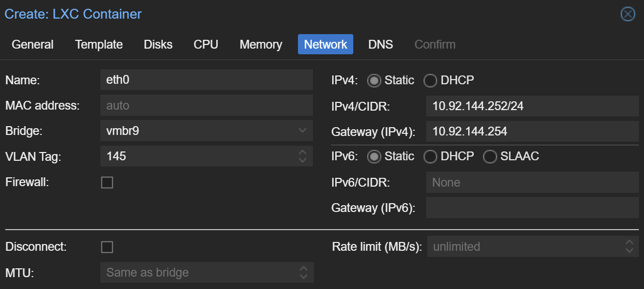Switch to the General tab
The height and width of the screenshot is (289, 644).
(33, 44)
